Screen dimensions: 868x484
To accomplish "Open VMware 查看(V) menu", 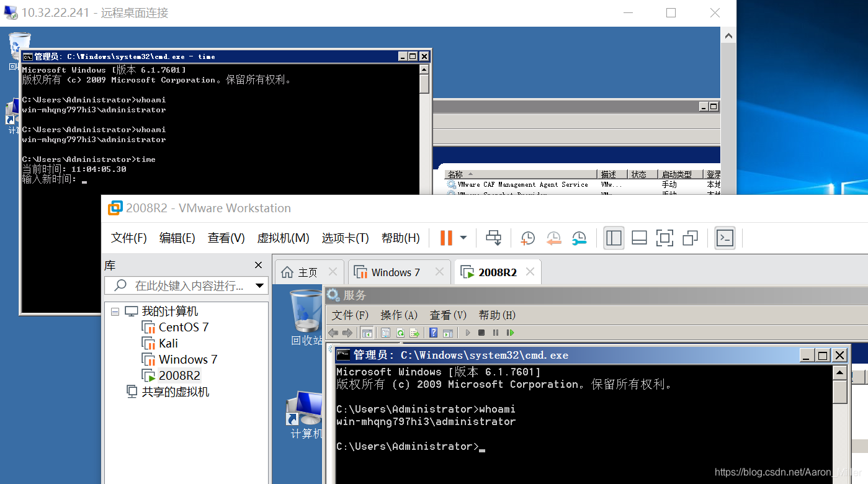I will (x=226, y=238).
